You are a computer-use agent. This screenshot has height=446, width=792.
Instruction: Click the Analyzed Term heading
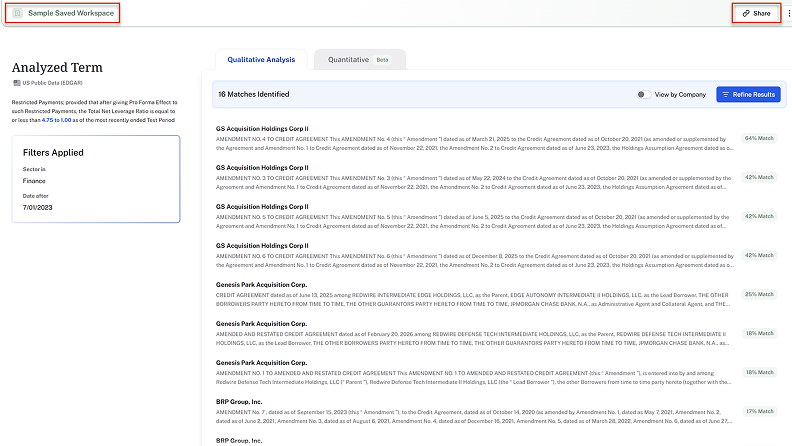pos(57,68)
